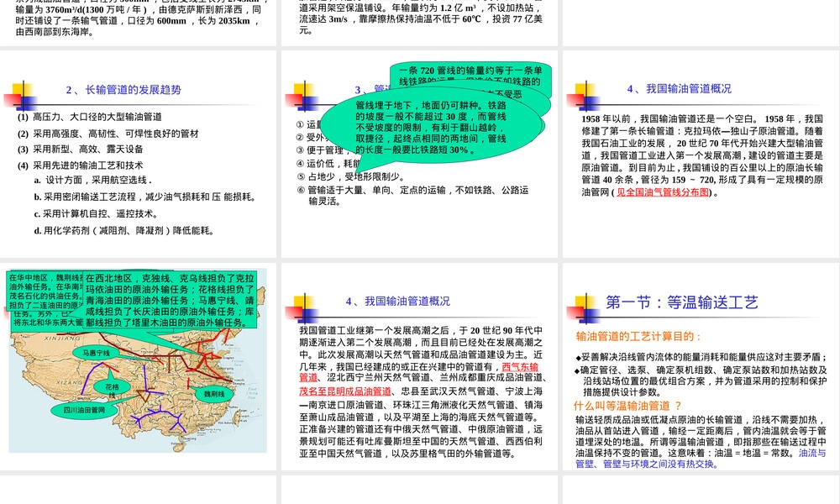The height and width of the screenshot is (504, 840).
Task: Click sub-item a. 设计方面，采用航空选线
Action: point(93,181)
